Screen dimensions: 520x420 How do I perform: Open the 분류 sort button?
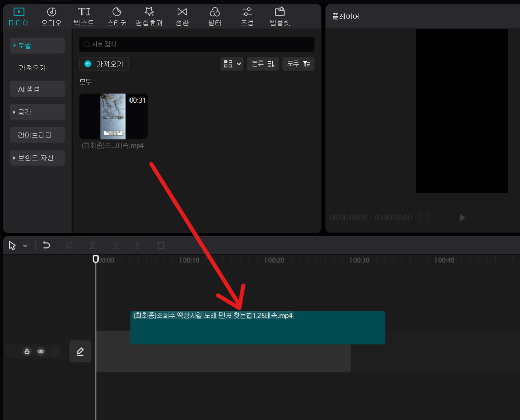coord(263,64)
